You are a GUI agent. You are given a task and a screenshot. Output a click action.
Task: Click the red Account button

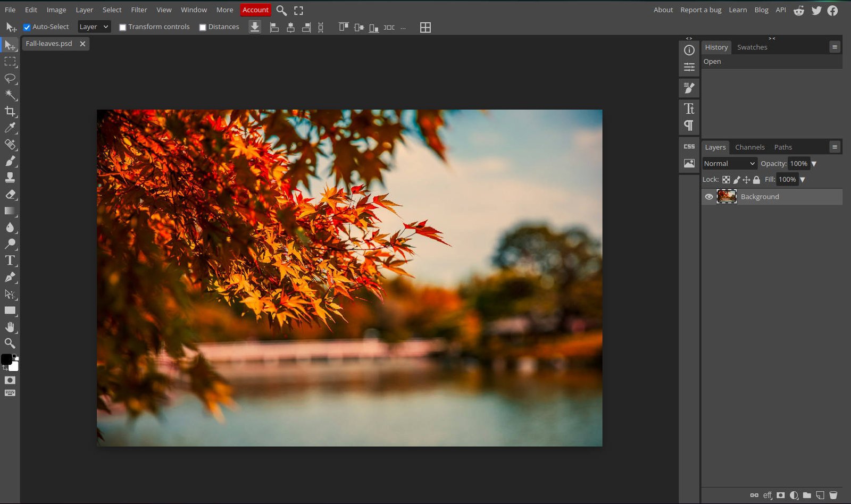point(255,10)
